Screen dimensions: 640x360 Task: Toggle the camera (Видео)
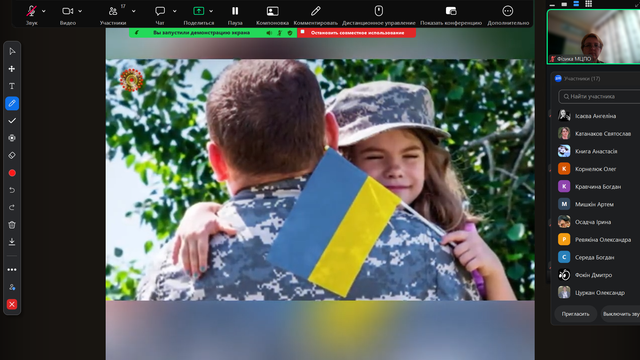click(67, 15)
